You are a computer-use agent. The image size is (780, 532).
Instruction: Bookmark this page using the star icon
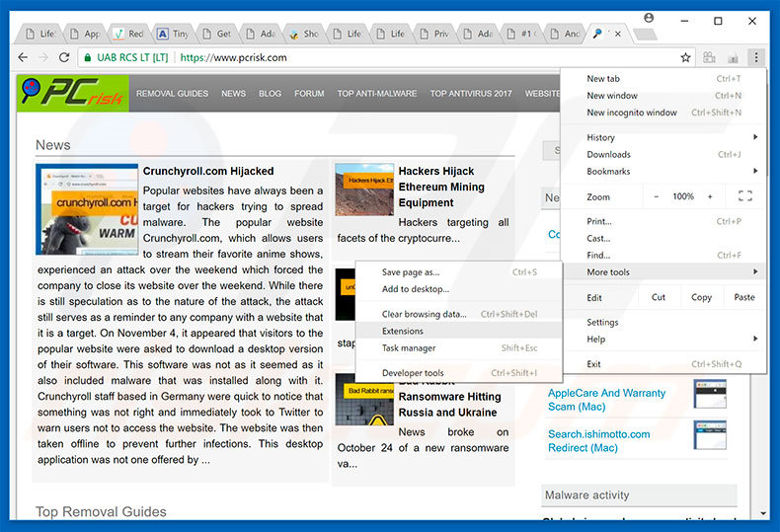[685, 57]
